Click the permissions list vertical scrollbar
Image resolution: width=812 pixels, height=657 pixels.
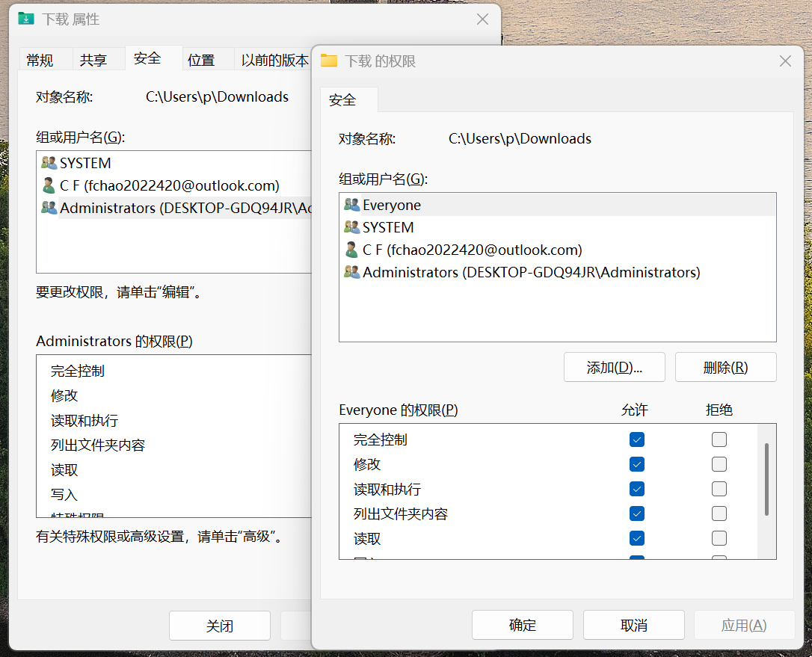coord(766,478)
